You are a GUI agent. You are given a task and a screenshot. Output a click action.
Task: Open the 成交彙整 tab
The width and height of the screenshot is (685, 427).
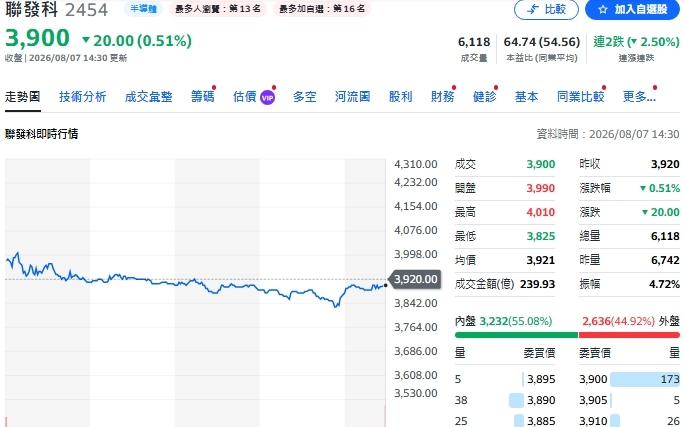pos(149,97)
